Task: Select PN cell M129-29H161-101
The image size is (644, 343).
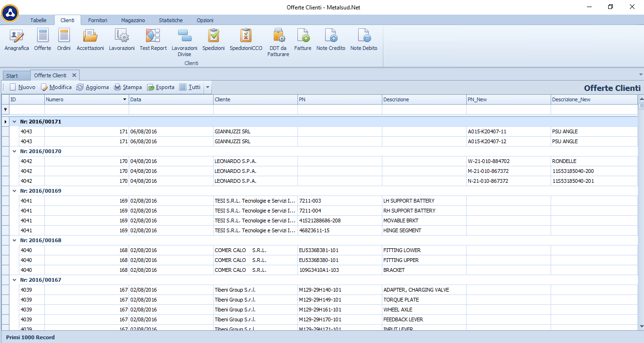Action: (340, 310)
